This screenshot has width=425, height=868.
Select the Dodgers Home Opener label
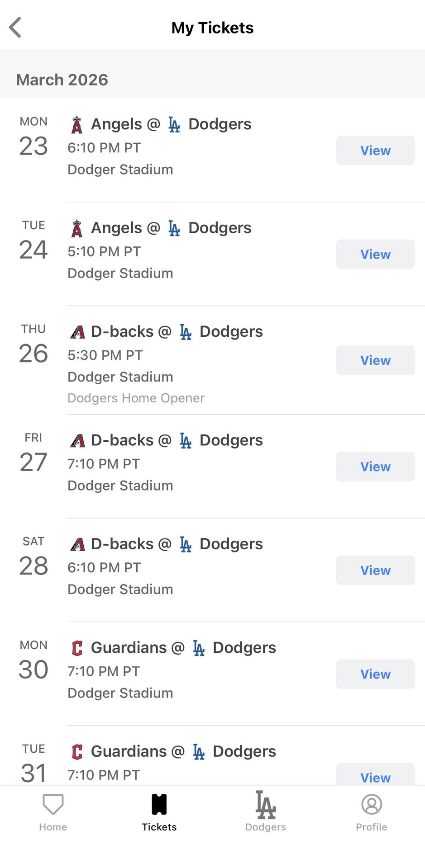(x=136, y=398)
